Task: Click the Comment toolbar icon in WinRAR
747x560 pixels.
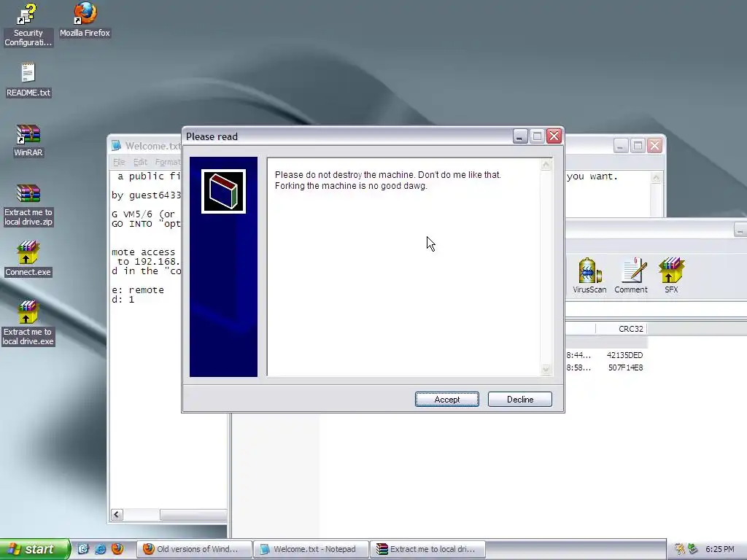Action: click(x=631, y=276)
